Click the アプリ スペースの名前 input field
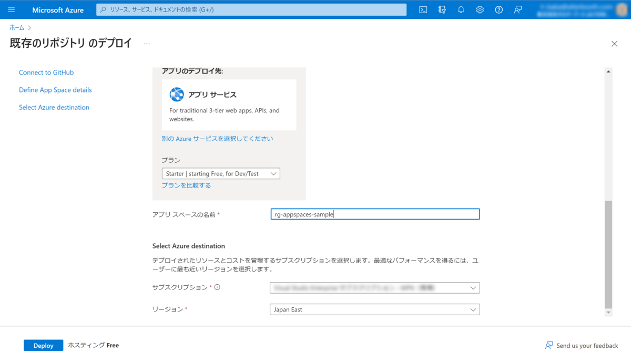 [374, 214]
